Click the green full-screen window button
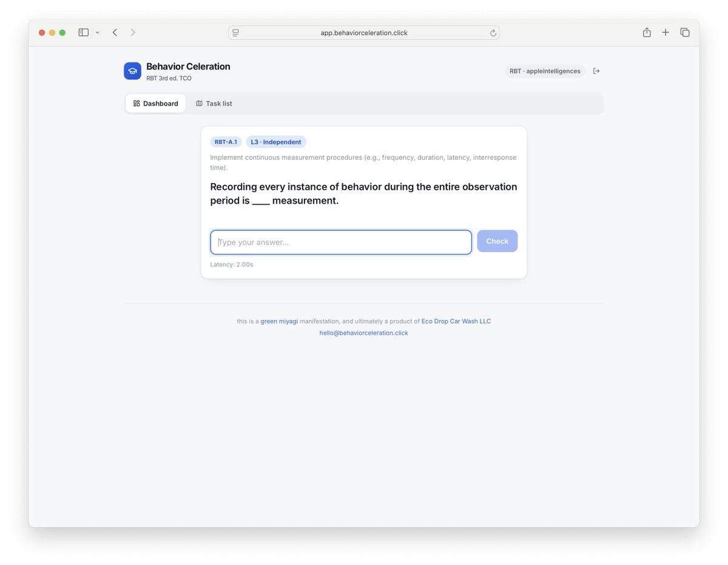 (x=62, y=33)
